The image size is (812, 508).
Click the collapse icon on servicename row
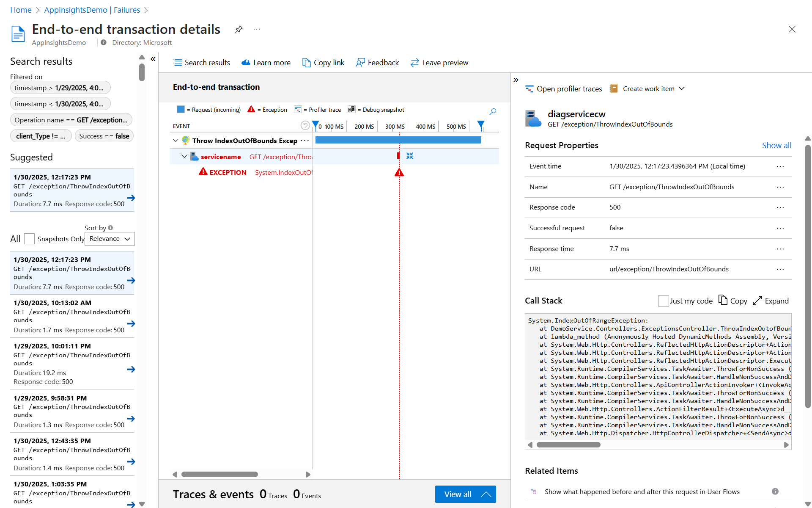[409, 156]
